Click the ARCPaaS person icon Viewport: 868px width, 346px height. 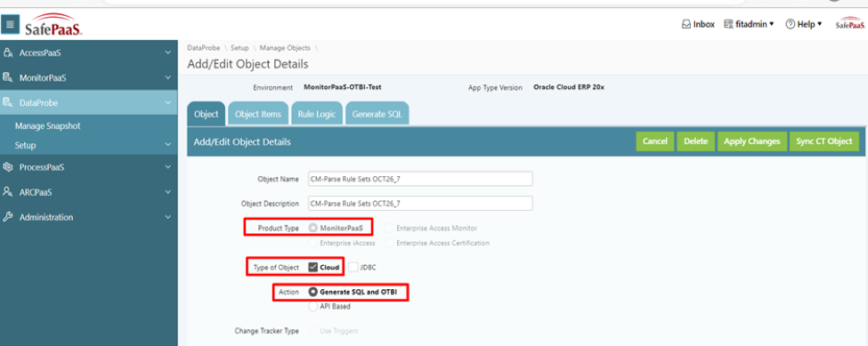pos(8,192)
